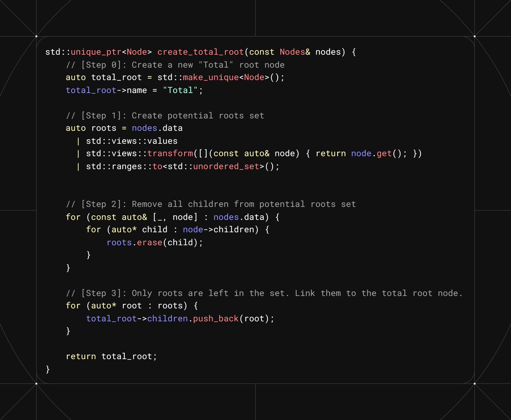Screen dimensions: 511x420
Task: Click the '[Step 3]' comment line
Action: pos(264,293)
